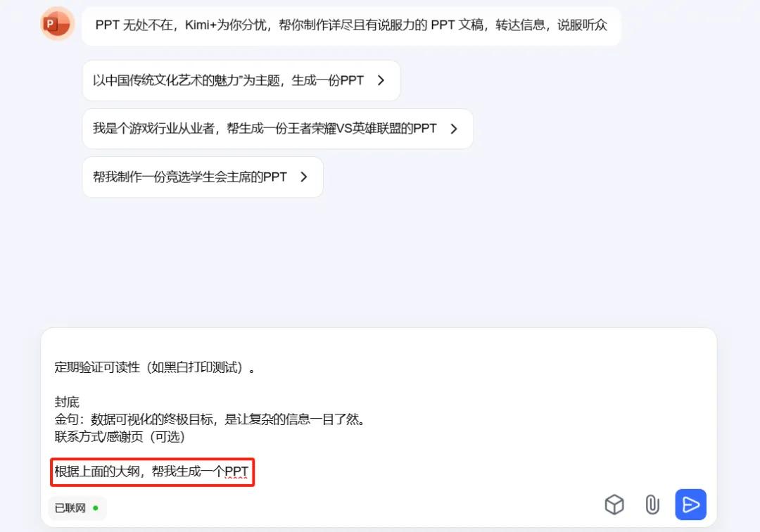
Task: Click the PowerPoint assistant avatar icon
Action: [57, 24]
